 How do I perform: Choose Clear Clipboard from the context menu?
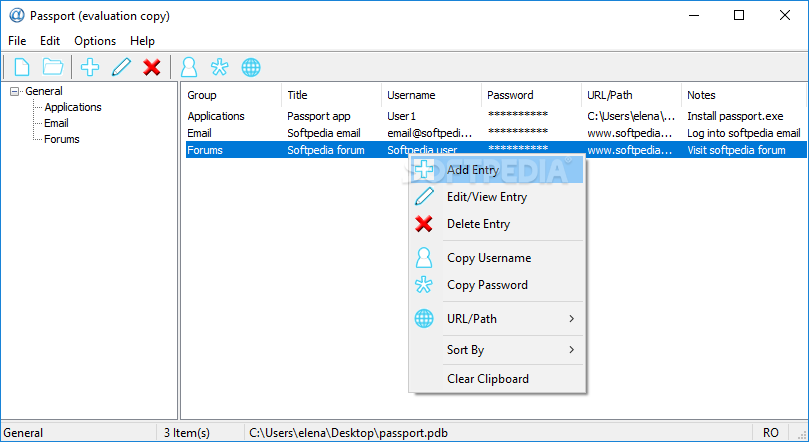(x=497, y=379)
